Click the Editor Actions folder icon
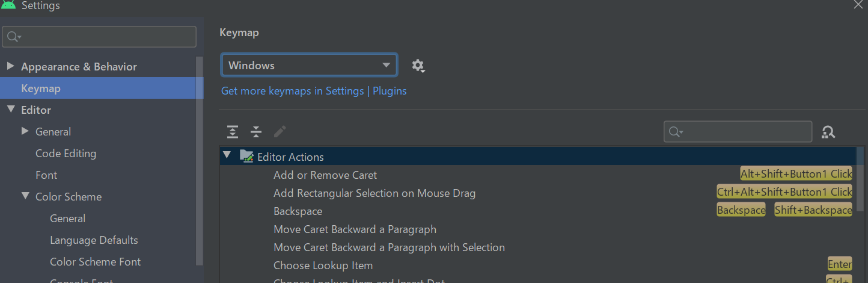Screen dimensions: 868x283 click(246, 157)
